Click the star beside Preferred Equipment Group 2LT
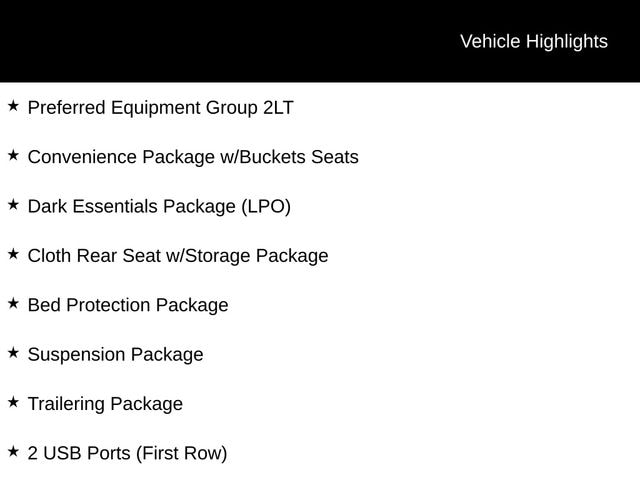The width and height of the screenshot is (640, 480). (x=13, y=105)
